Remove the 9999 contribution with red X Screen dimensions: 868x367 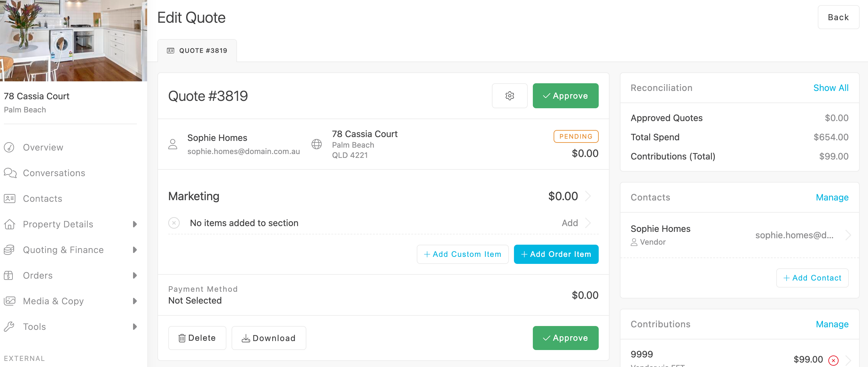tap(833, 360)
